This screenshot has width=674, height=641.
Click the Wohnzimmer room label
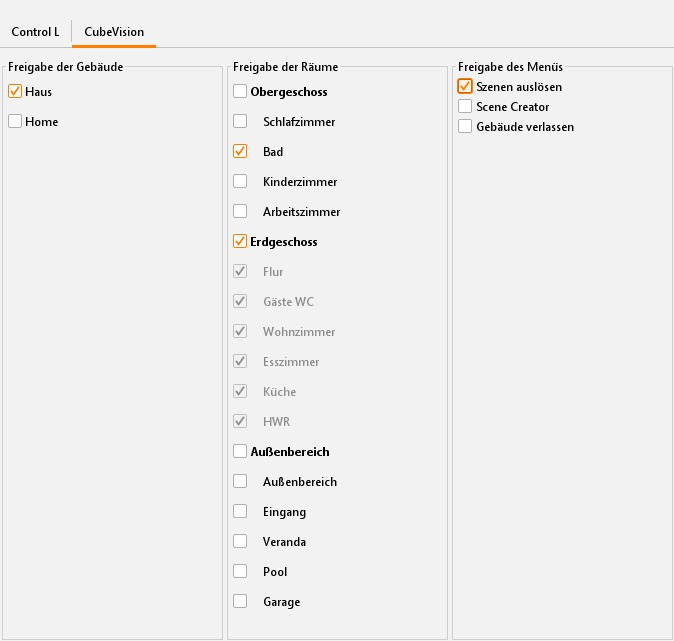299,332
